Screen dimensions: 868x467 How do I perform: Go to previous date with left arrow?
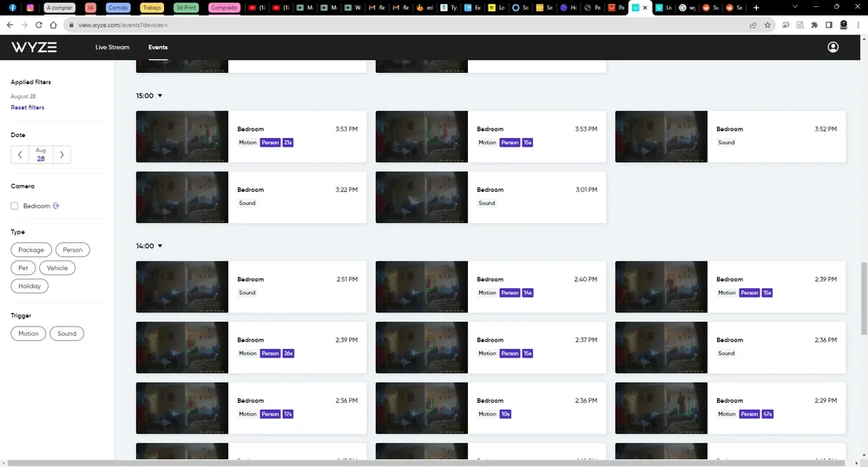pyautogui.click(x=20, y=155)
